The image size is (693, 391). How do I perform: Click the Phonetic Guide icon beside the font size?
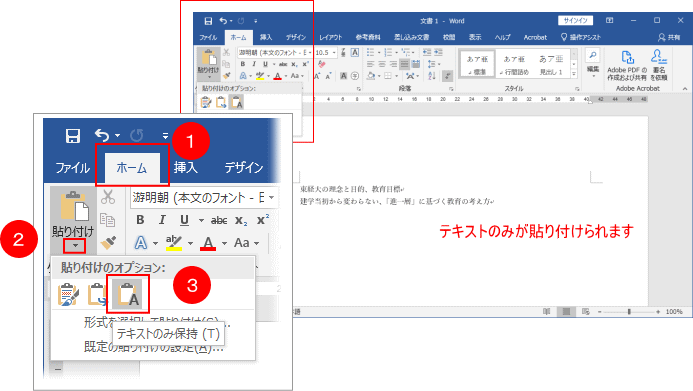343,53
